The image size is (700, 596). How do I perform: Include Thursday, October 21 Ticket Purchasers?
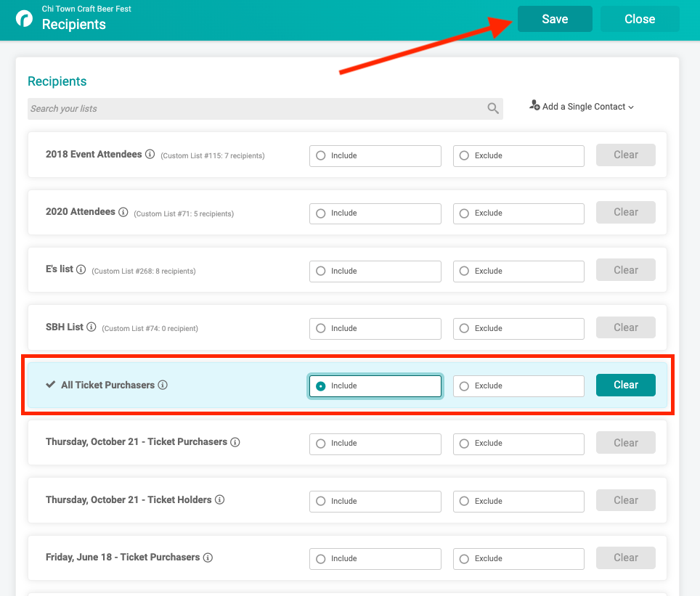[x=375, y=444]
